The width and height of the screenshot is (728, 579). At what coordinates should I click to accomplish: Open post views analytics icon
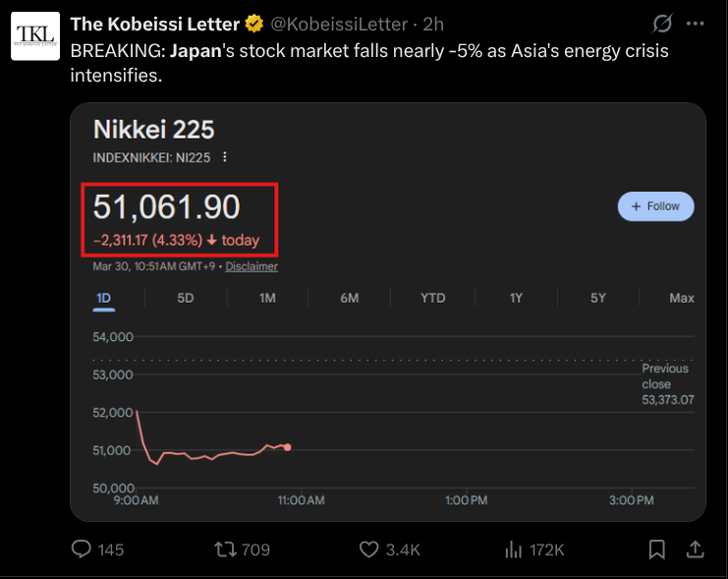pyautogui.click(x=512, y=550)
